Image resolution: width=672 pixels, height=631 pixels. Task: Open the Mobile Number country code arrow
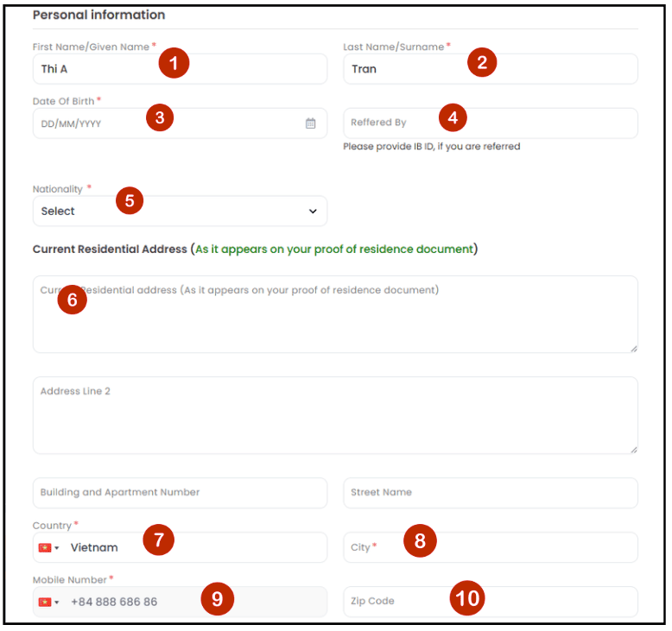tap(56, 603)
